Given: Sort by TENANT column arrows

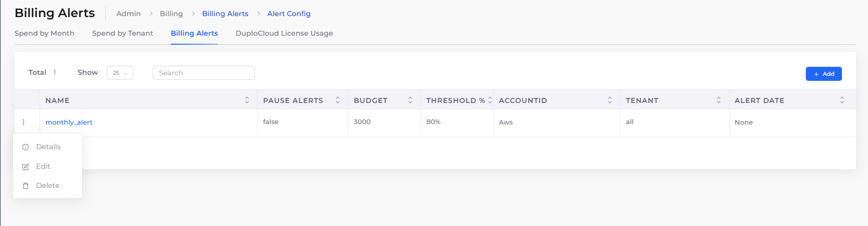Looking at the screenshot, I should [x=719, y=100].
